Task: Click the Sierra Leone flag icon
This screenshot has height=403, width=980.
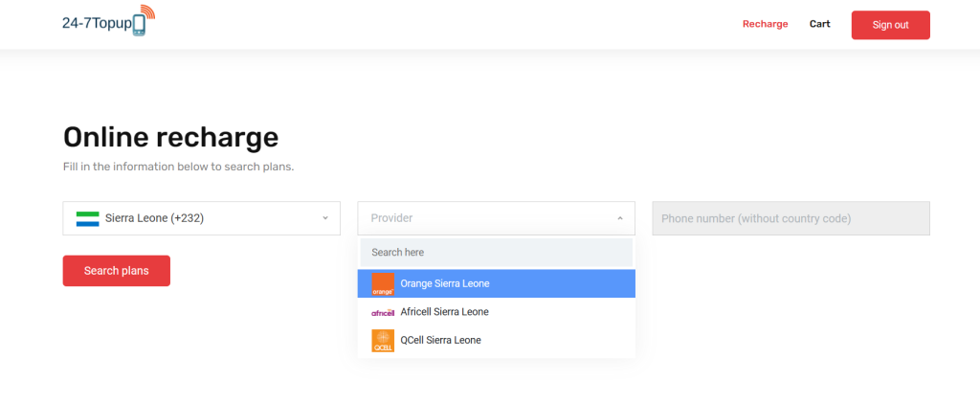Action: (87, 218)
